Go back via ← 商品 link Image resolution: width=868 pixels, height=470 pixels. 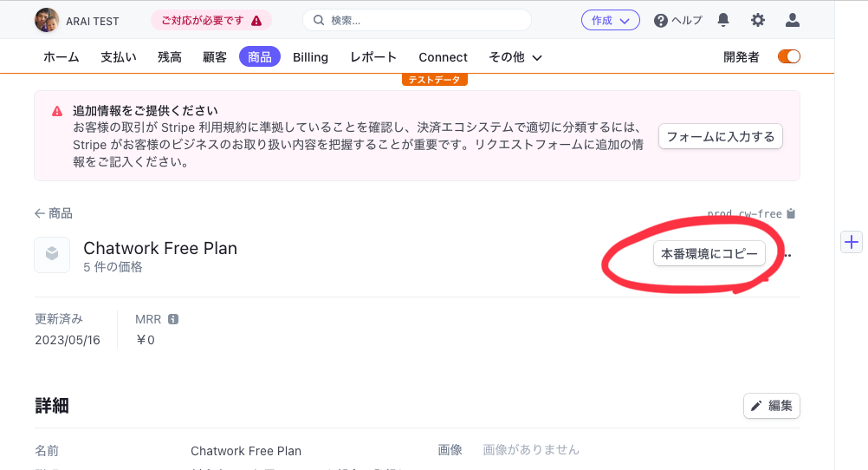53,213
